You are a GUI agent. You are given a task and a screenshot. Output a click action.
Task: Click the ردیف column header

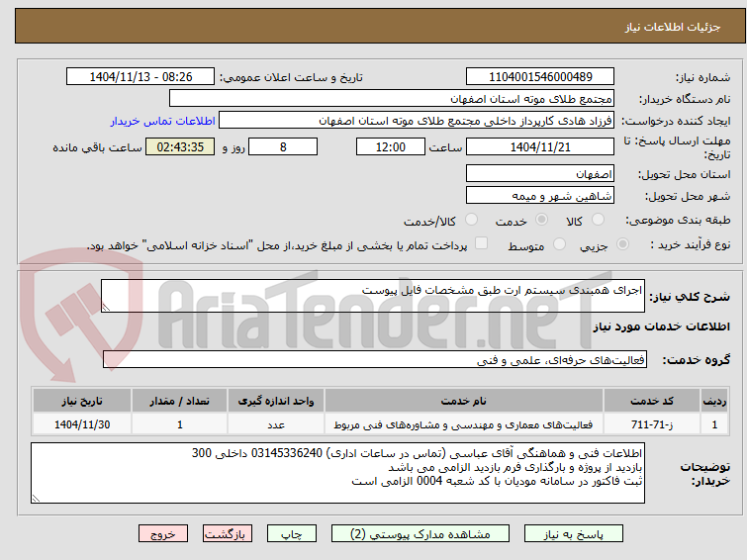tap(714, 401)
